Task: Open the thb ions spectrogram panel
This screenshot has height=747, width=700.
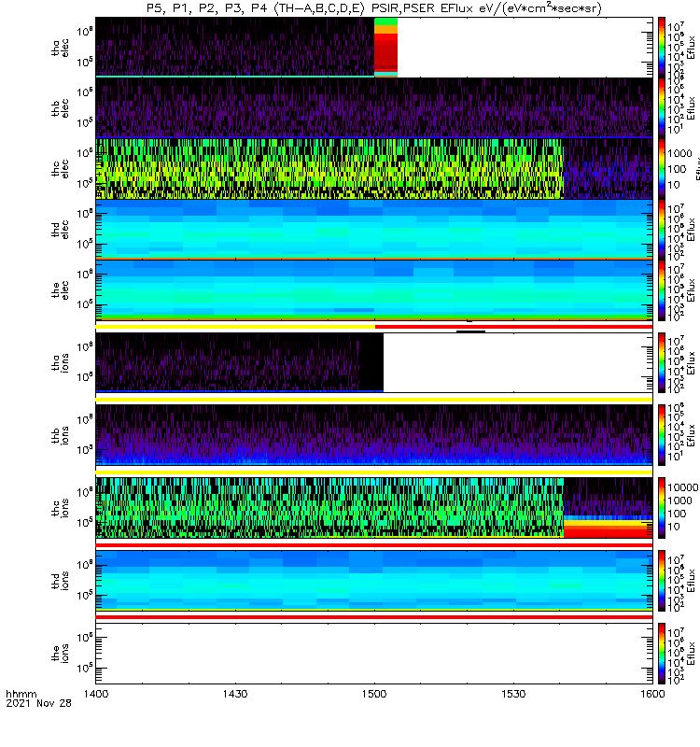Action: point(374,435)
